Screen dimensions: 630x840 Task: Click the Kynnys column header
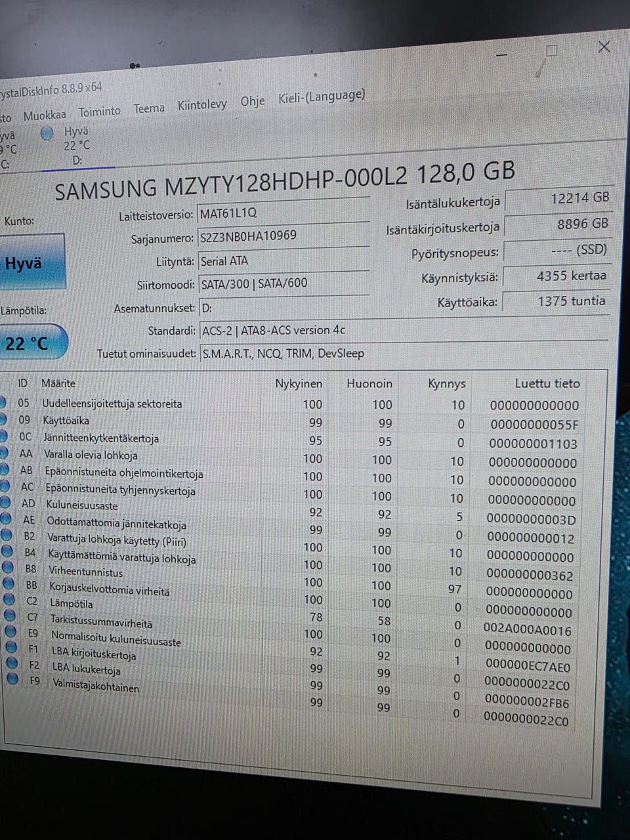(447, 384)
